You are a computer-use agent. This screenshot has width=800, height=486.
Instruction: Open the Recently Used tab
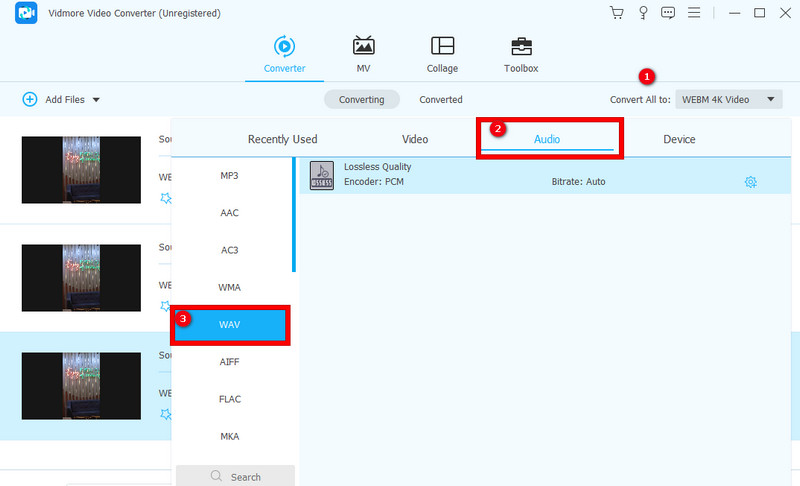[x=282, y=139]
